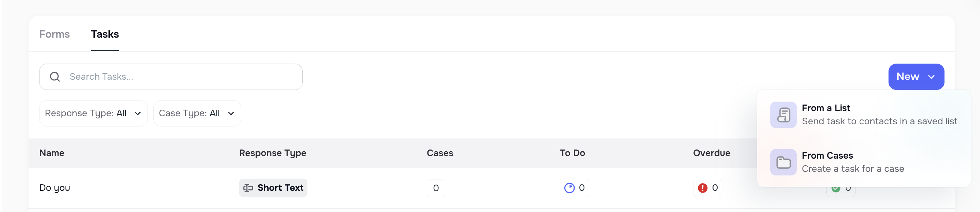Click the search magnifier icon

(x=55, y=76)
